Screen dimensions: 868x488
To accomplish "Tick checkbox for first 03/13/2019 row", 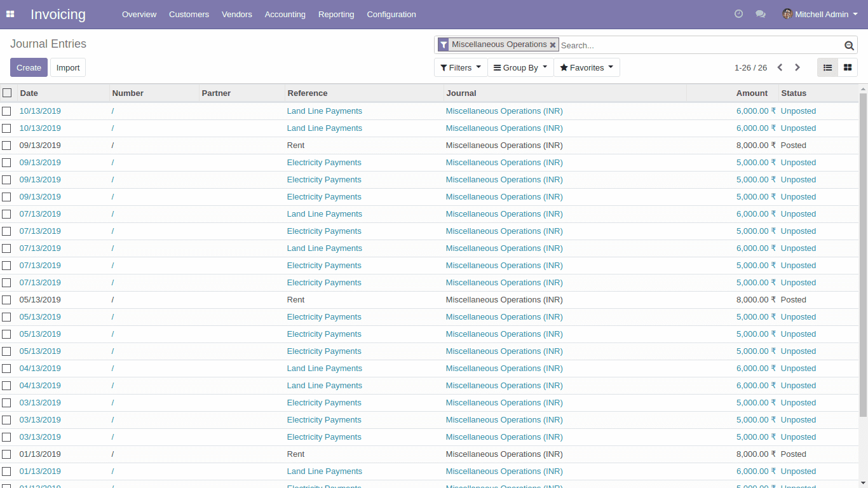I will coord(6,403).
